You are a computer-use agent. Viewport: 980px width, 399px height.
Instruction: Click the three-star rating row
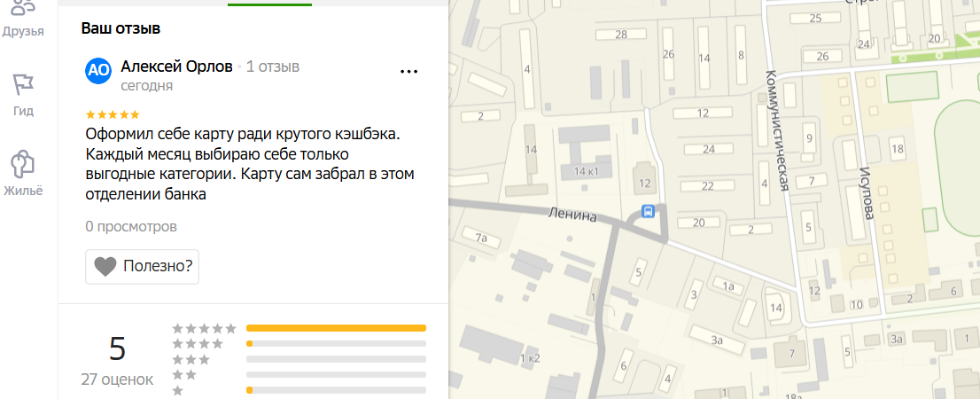point(299,359)
